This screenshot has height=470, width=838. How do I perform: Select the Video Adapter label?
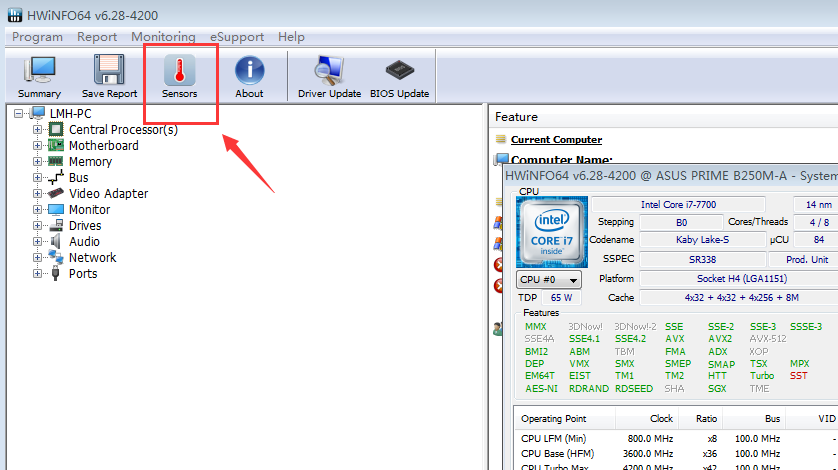pyautogui.click(x=108, y=194)
